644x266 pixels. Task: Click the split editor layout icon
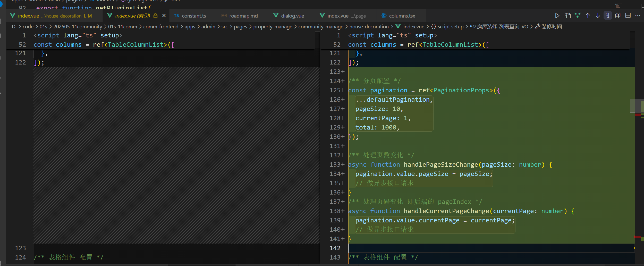coord(628,16)
